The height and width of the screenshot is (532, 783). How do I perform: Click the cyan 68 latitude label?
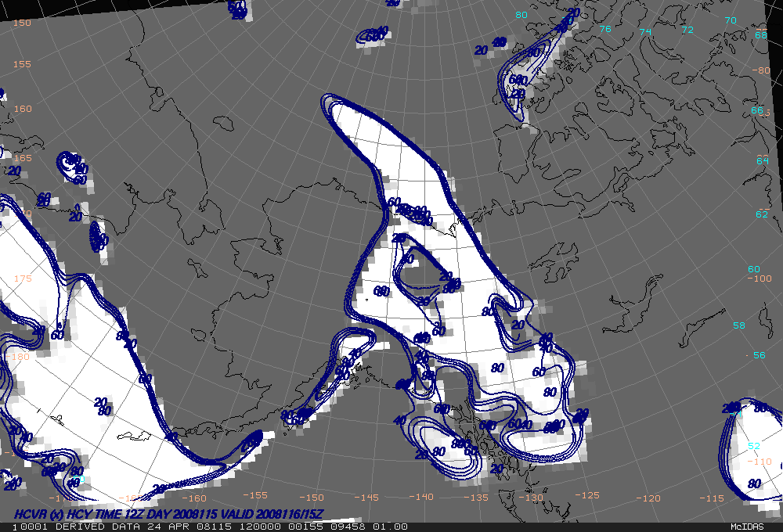pyautogui.click(x=761, y=35)
